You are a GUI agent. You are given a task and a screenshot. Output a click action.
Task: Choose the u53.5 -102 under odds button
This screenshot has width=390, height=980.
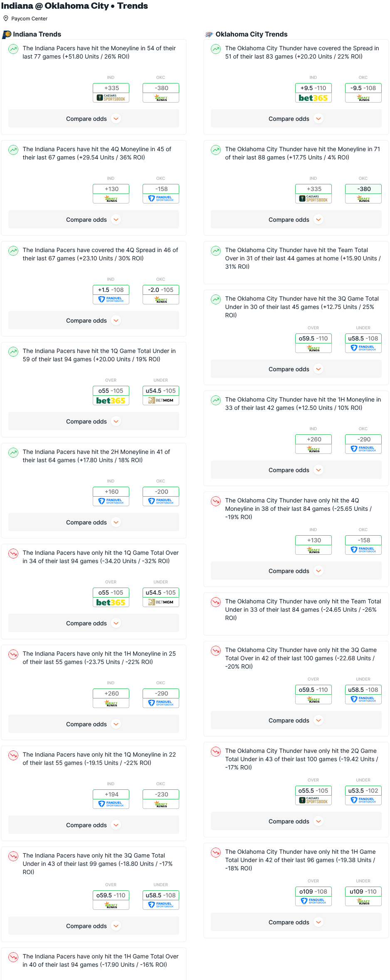tap(363, 791)
